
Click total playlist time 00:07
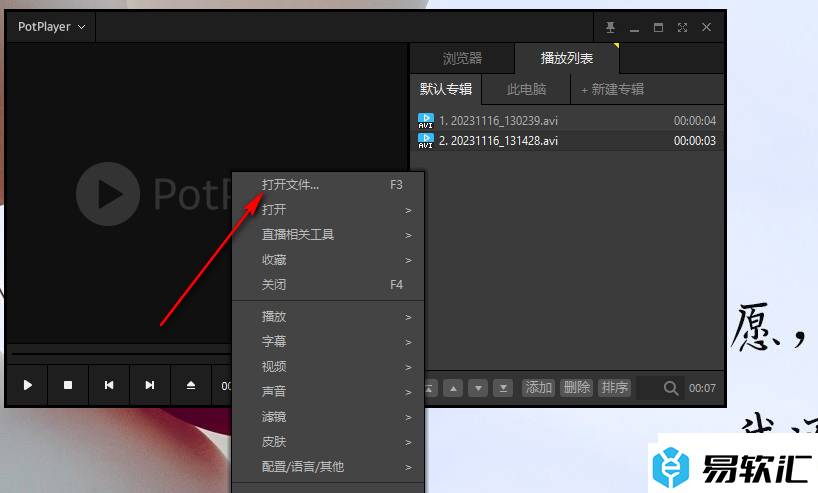702,388
